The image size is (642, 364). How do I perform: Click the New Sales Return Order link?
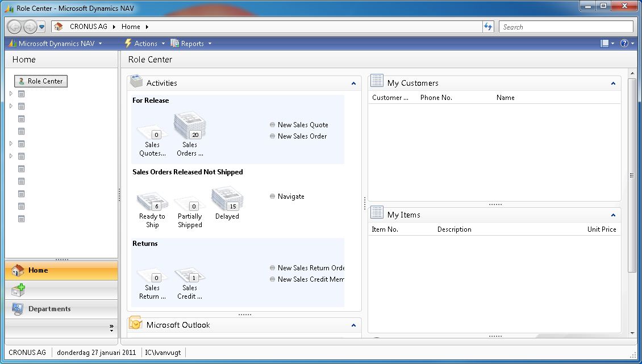click(x=311, y=268)
